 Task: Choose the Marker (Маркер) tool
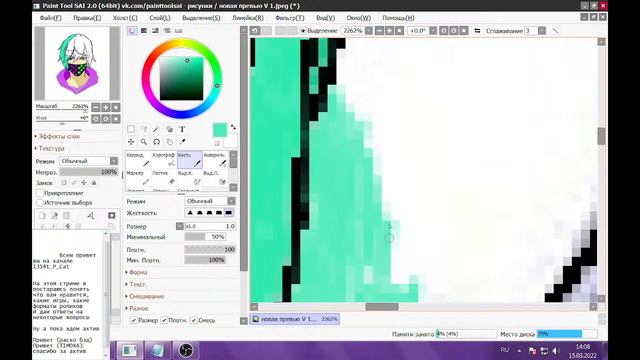point(138,178)
